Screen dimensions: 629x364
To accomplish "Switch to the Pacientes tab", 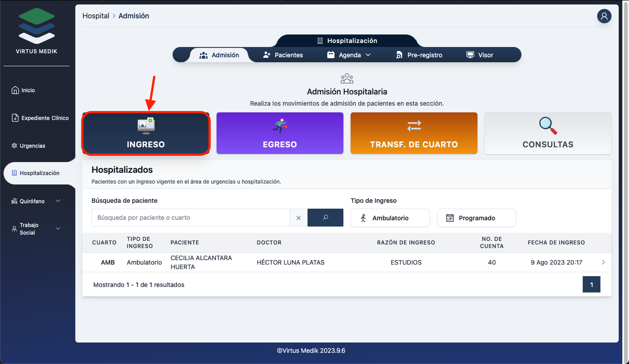I will click(x=283, y=55).
